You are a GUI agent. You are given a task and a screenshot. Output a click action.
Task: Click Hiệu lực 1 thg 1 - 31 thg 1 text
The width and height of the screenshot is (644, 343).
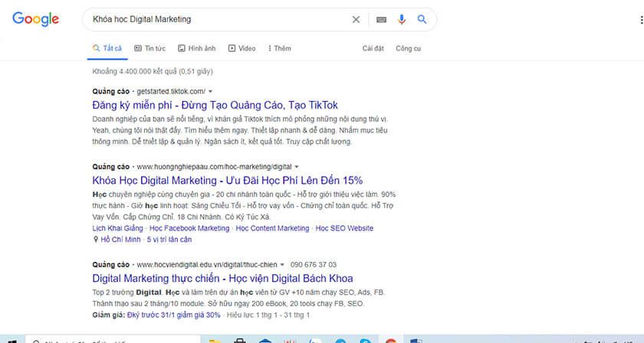pos(268,315)
